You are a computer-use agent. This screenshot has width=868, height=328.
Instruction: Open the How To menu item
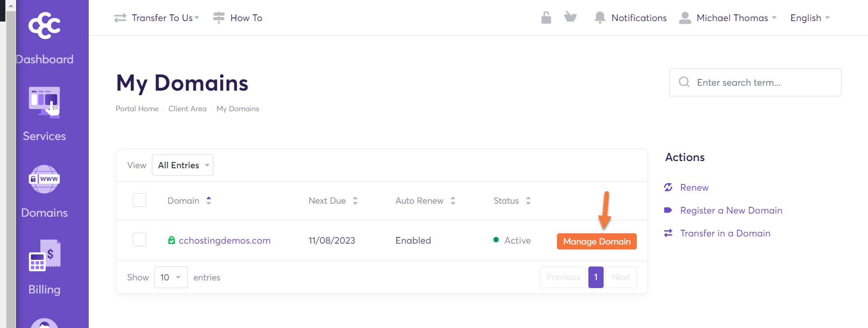pos(238,18)
